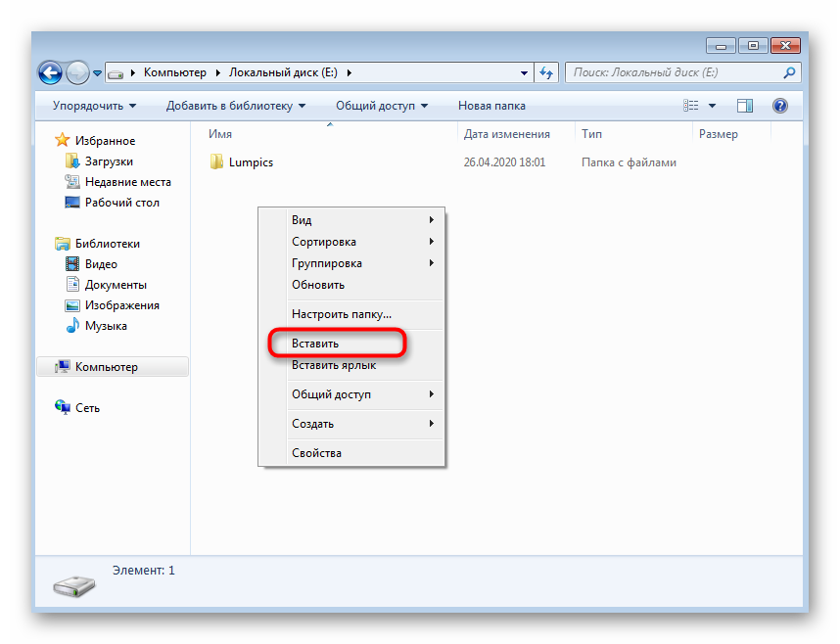Select Свойства in the context menu
The height and width of the screenshot is (644, 840).
tap(316, 453)
